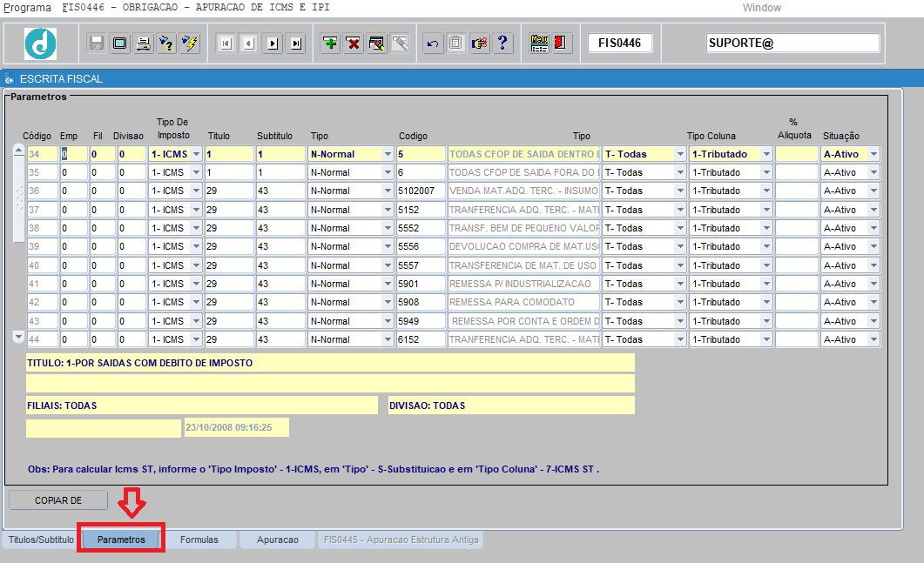Click Codigo field with value 5908

point(421,302)
